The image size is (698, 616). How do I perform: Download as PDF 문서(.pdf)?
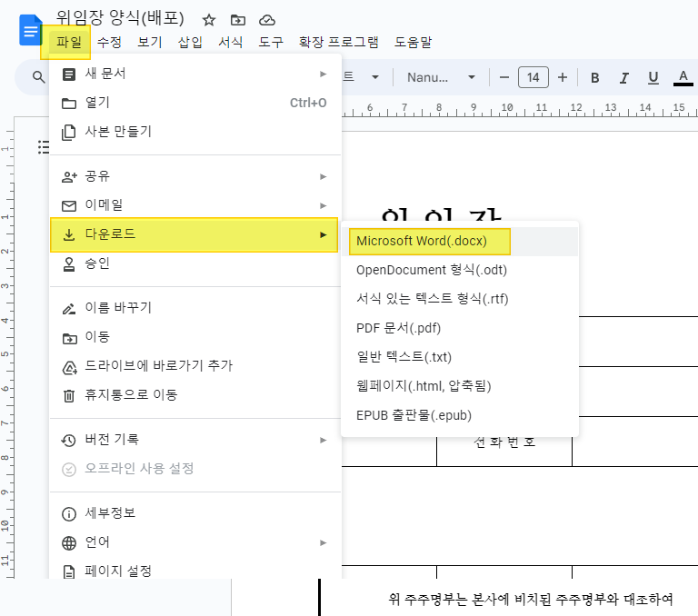click(459, 329)
